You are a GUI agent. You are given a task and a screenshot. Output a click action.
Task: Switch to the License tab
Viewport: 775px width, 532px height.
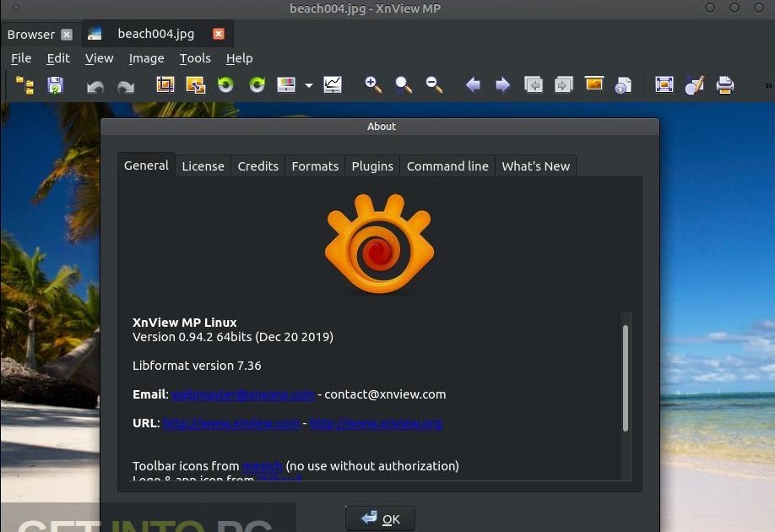click(203, 166)
